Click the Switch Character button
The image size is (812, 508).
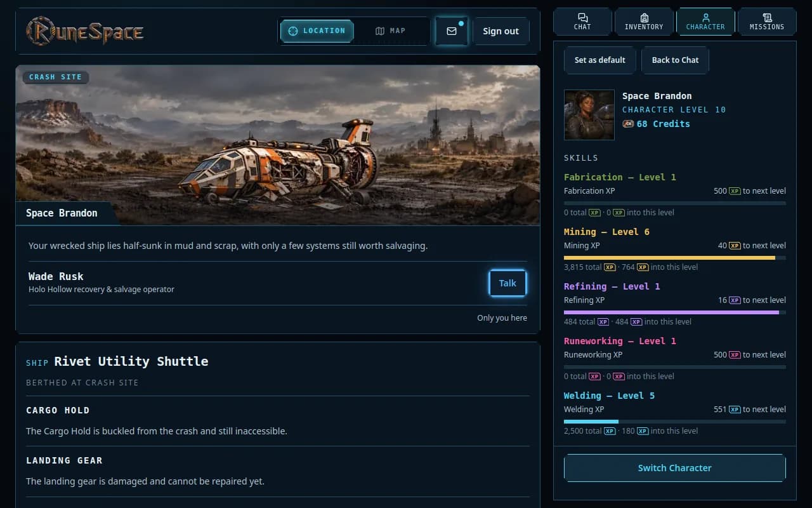coord(675,468)
